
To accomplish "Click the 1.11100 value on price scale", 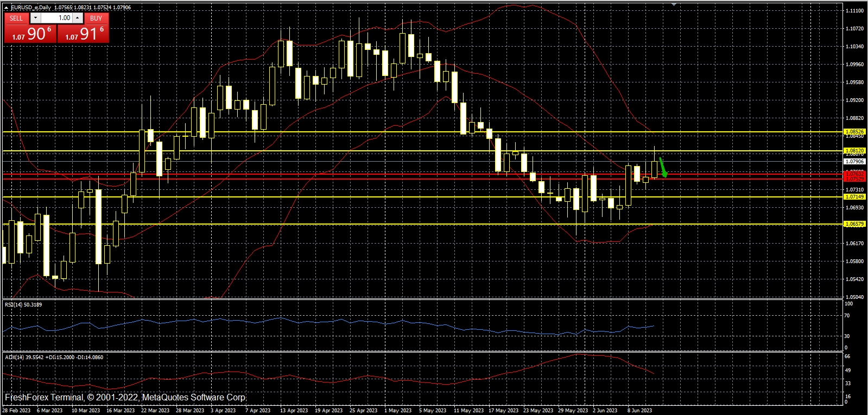I will click(x=854, y=11).
